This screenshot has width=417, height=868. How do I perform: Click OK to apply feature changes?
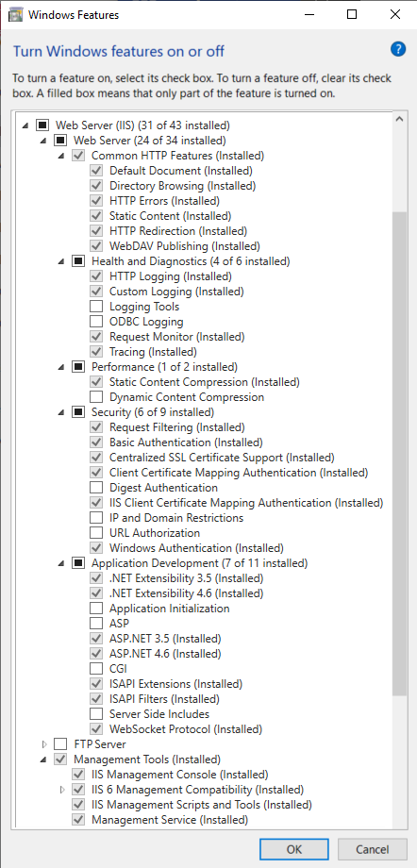(293, 848)
